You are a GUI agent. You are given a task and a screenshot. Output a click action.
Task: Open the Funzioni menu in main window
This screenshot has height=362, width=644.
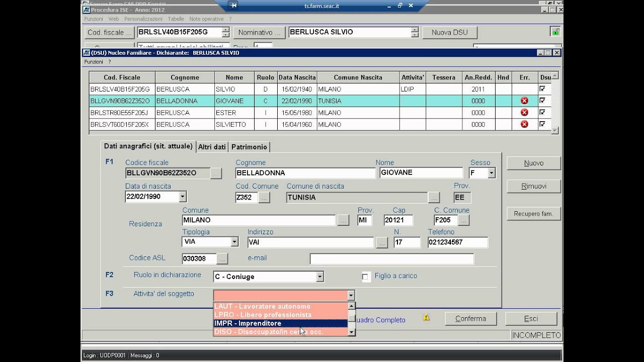[94, 19]
